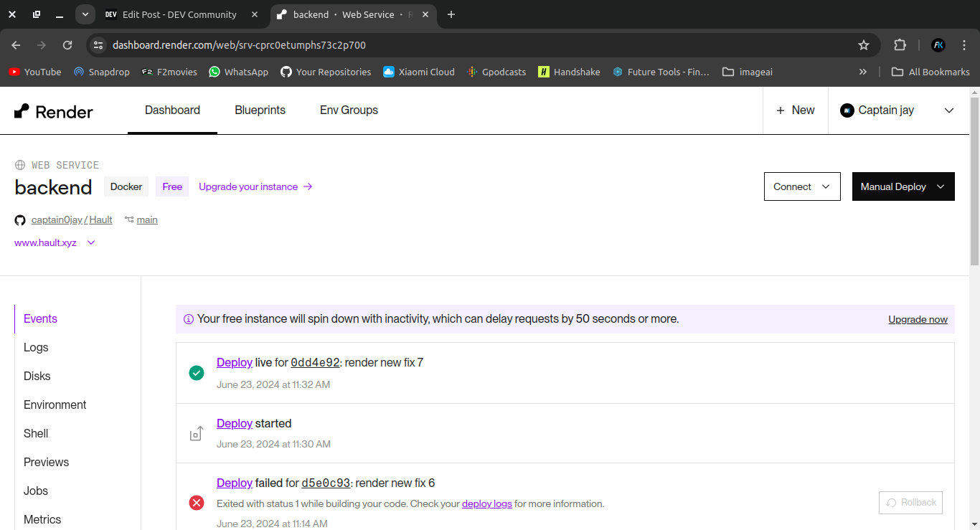
Task: Bookmark this page with the star icon
Action: [x=864, y=45]
